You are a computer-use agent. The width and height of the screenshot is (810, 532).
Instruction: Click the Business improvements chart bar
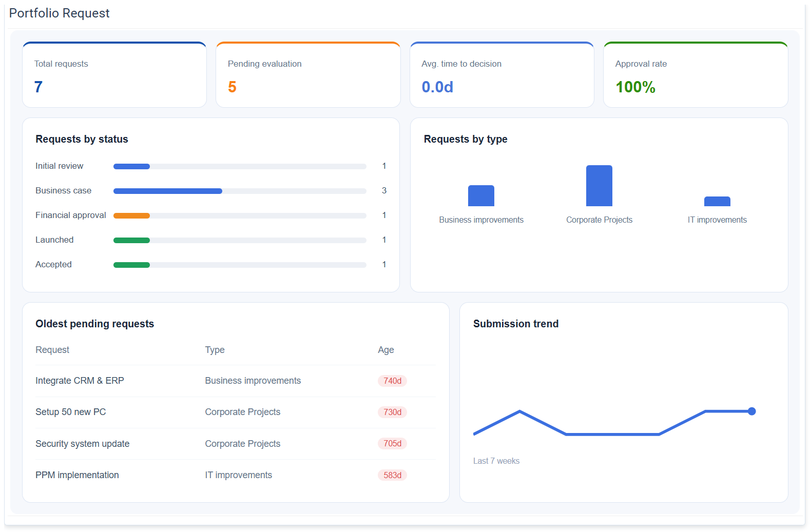[x=481, y=195]
